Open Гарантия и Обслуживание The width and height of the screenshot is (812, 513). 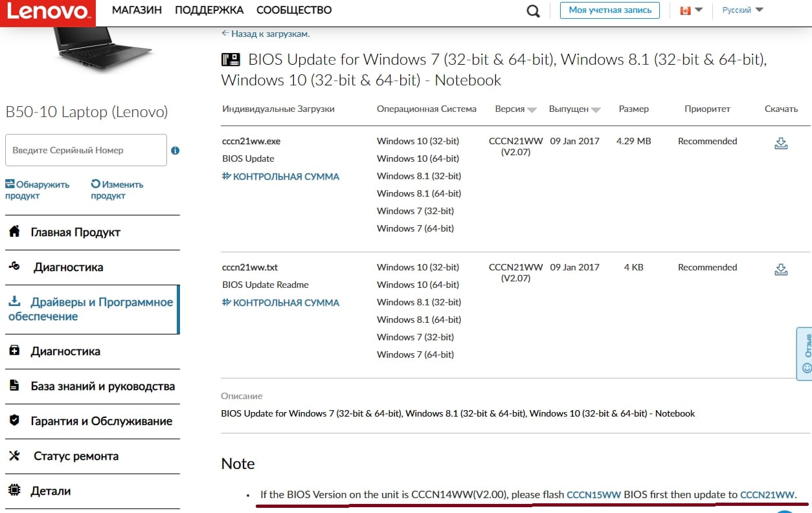[x=93, y=421]
